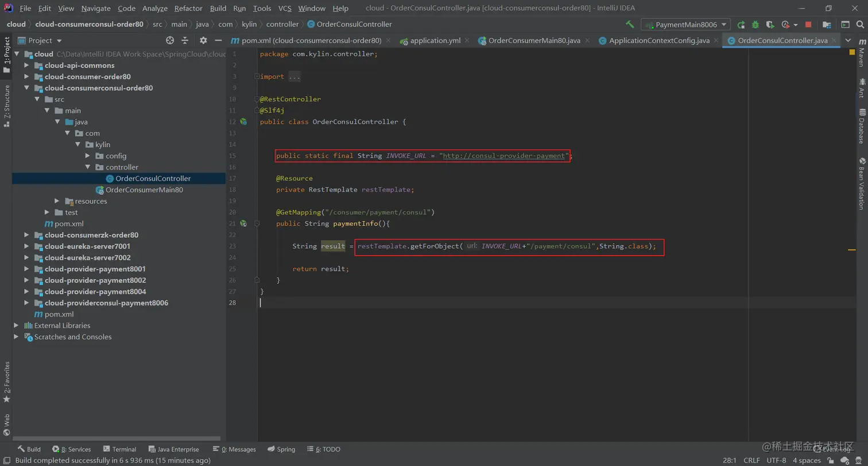Hide the Project panel with minus icon
Viewport: 868px width, 466px height.
(x=218, y=40)
